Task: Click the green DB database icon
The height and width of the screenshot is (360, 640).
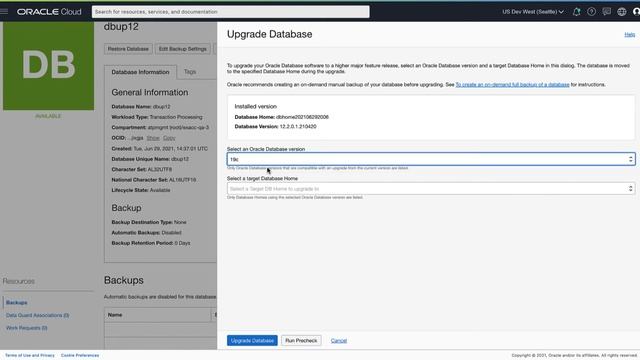Action: point(48,66)
